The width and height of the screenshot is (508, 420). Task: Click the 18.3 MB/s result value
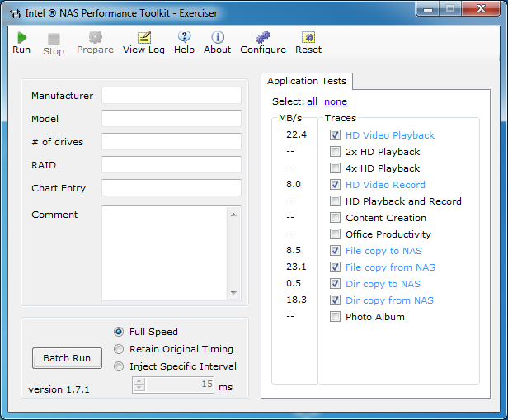click(296, 300)
